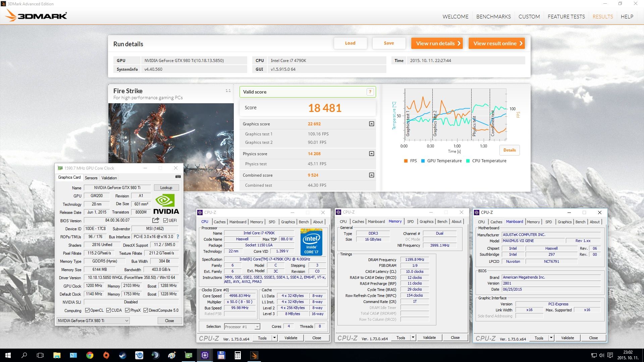
Task: Toggle the CUDA checkbox in GPU-Z
Action: [108, 310]
